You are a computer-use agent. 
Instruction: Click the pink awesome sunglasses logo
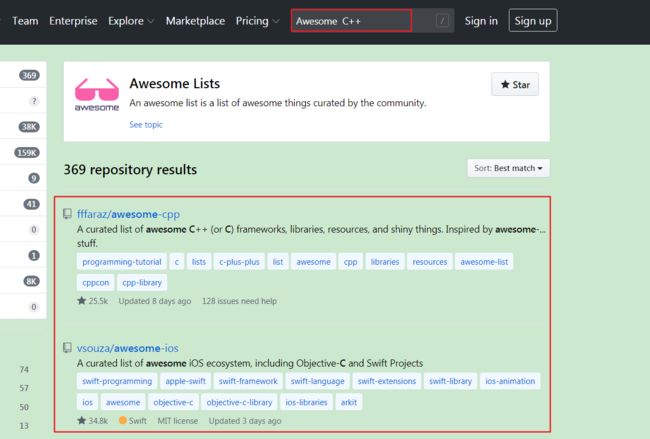pyautogui.click(x=97, y=95)
